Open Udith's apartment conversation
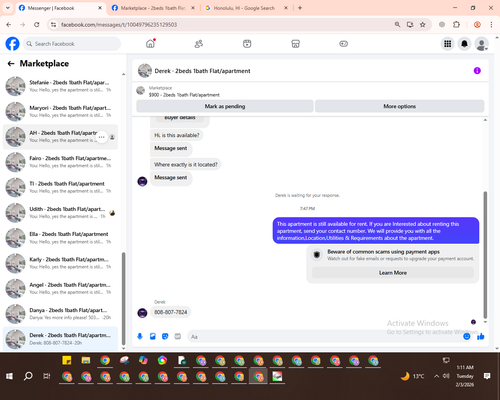 [60, 213]
